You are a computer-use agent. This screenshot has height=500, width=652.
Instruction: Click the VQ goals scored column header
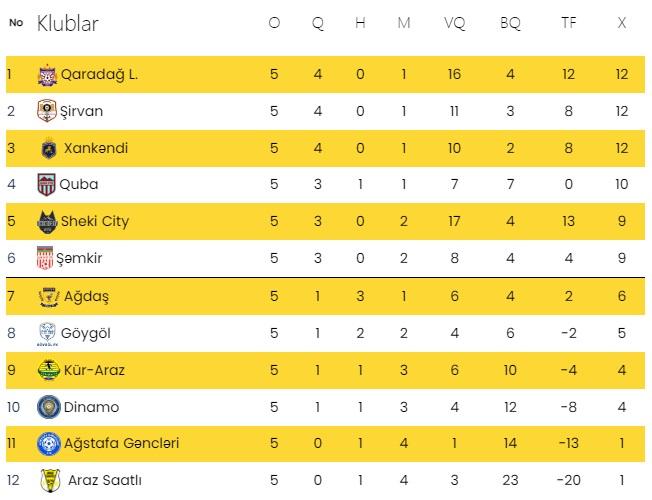(454, 24)
